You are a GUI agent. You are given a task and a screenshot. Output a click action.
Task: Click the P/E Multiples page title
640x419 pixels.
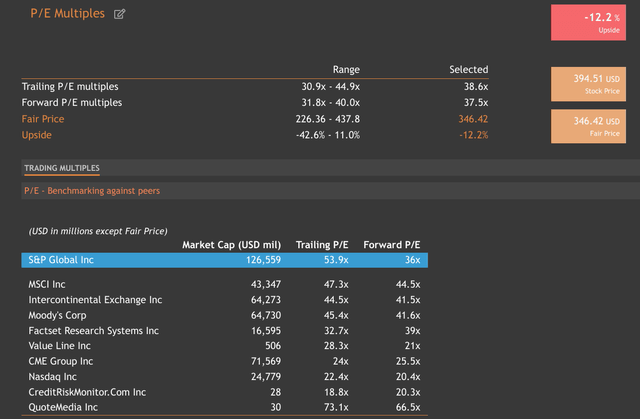click(68, 13)
